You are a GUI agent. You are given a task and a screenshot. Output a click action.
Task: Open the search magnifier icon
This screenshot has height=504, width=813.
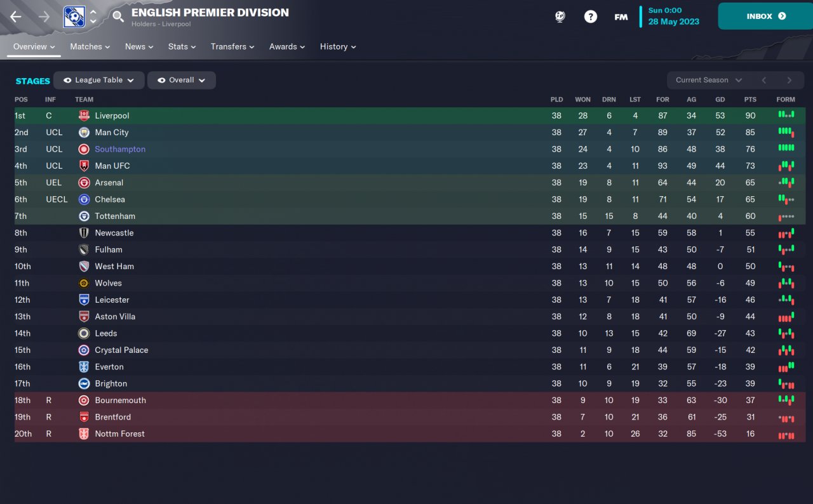pos(118,17)
